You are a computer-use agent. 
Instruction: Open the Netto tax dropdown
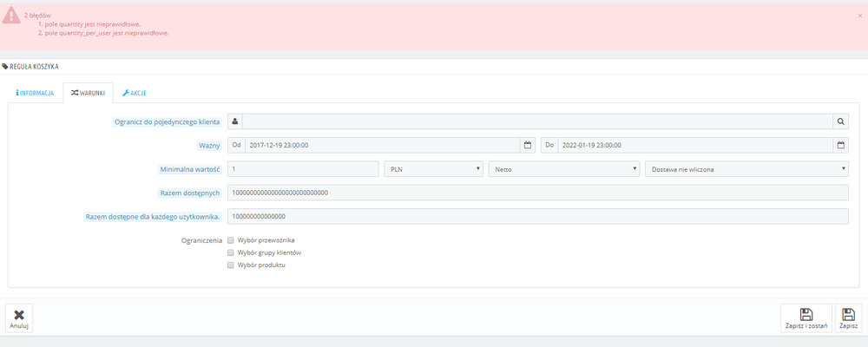point(565,169)
